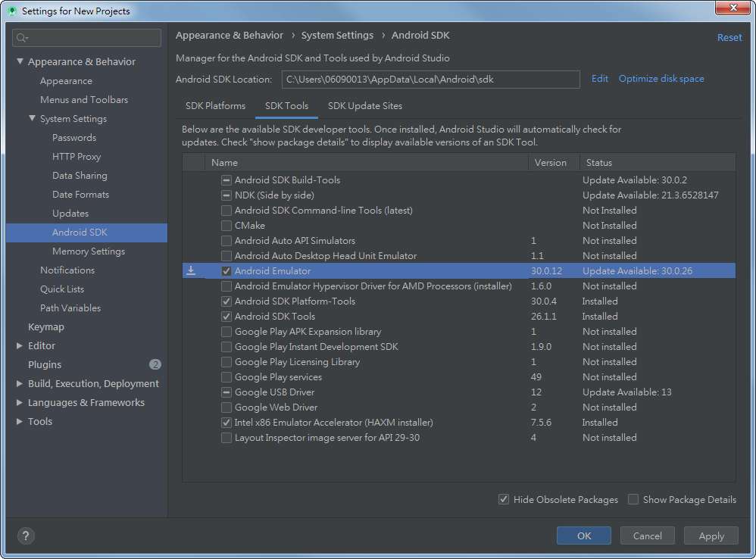Click the OK button
Image resolution: width=756 pixels, height=559 pixels.
coord(584,536)
